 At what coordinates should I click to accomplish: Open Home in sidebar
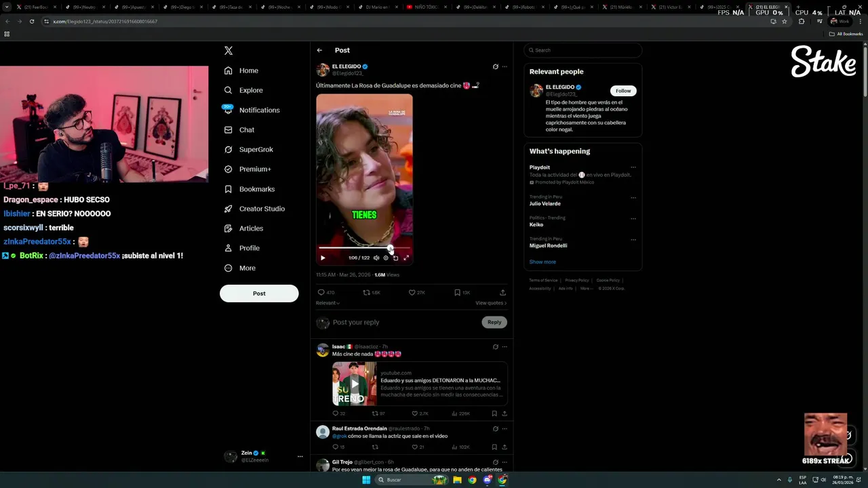(x=241, y=70)
